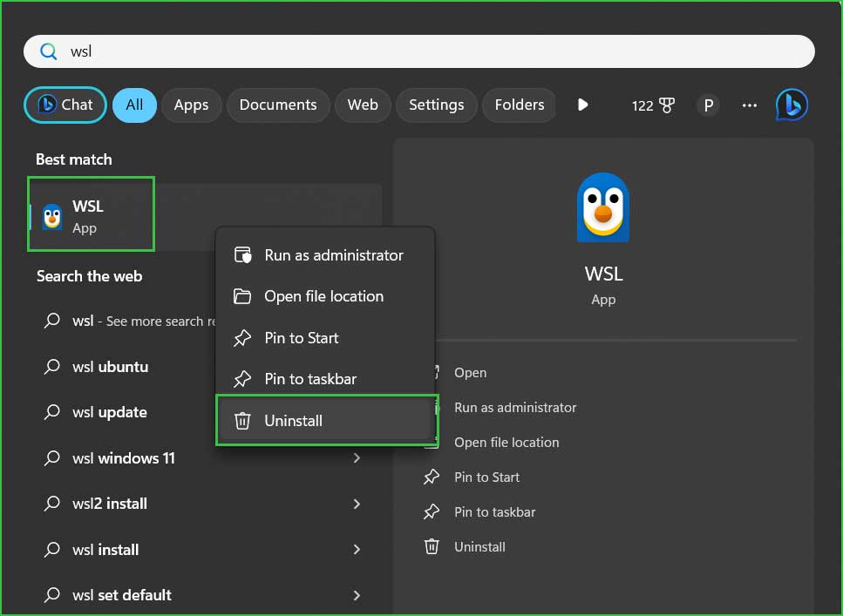The width and height of the screenshot is (843, 616).
Task: Choose Uninstall in the context menu
Action: [327, 420]
